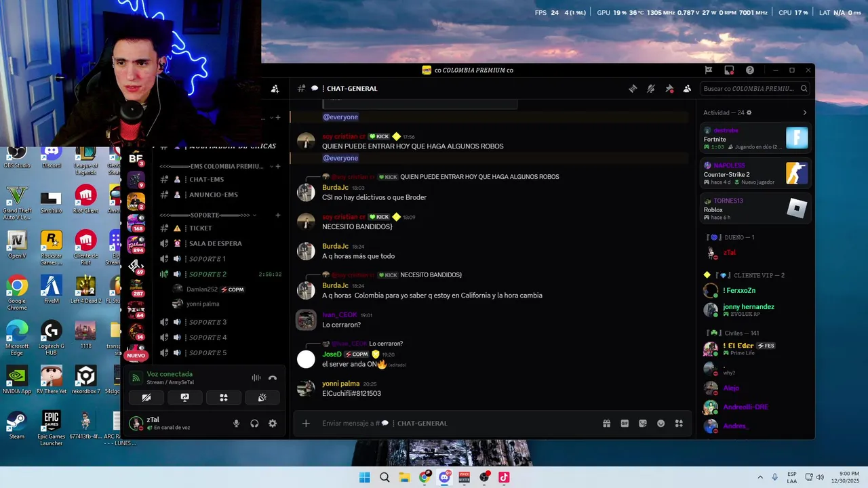Open the Roblox activity card

click(x=755, y=209)
